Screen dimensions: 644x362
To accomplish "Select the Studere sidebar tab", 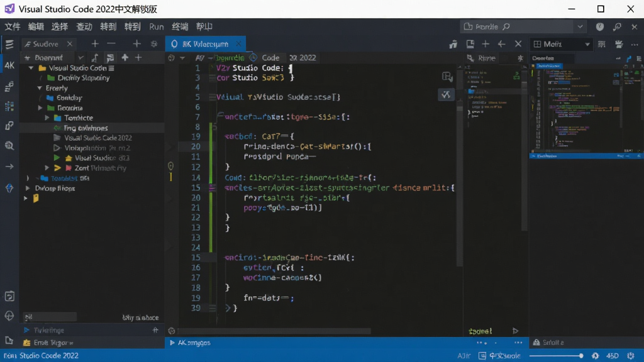I will pos(45,44).
